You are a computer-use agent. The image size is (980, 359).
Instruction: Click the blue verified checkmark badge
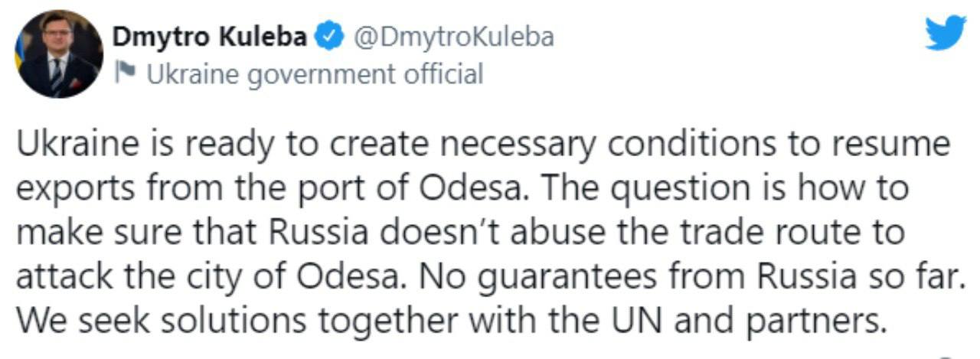click(329, 38)
